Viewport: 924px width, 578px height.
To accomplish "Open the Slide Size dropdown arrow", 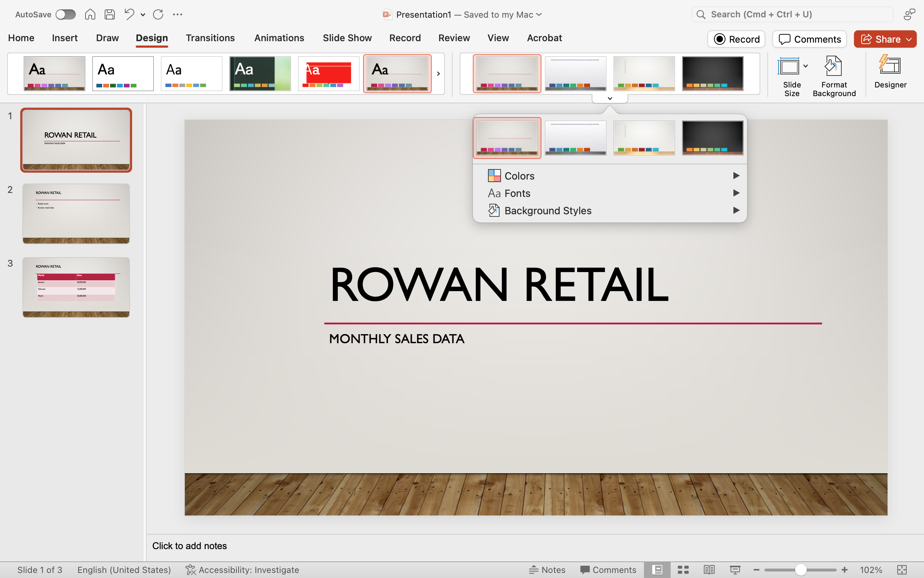I will pos(806,66).
